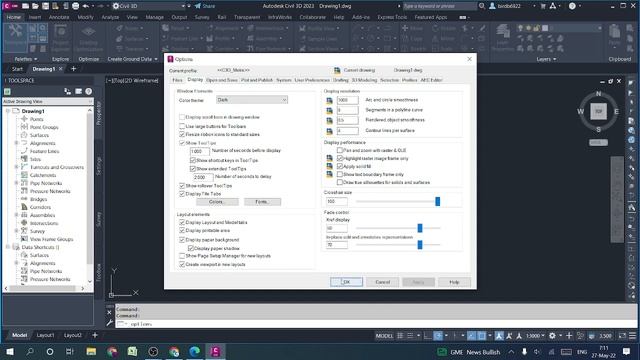The height and width of the screenshot is (360, 640).
Task: Click the Autodesk App Store cart icon
Action: click(543, 6)
